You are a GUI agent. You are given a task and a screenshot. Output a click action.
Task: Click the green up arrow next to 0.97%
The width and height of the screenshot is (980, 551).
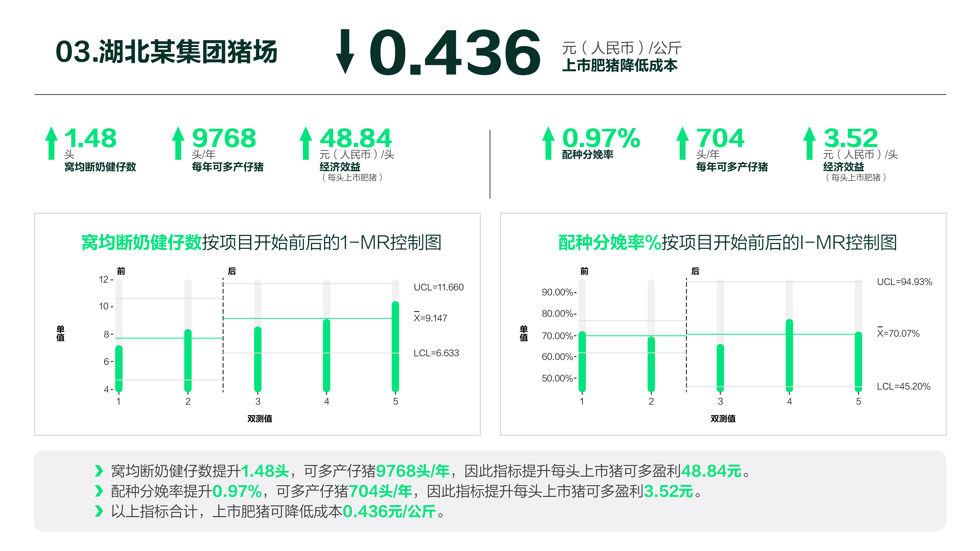pyautogui.click(x=548, y=143)
